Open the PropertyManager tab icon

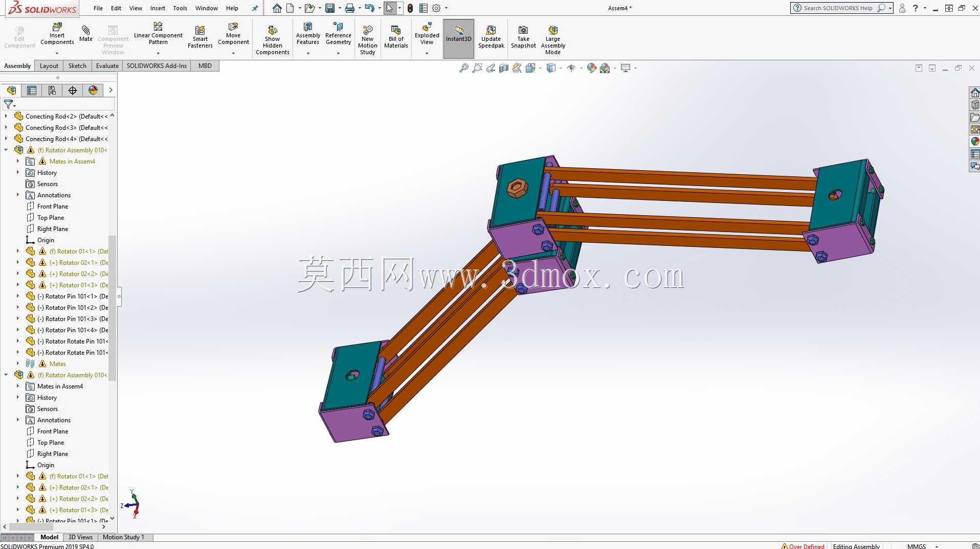[x=32, y=90]
